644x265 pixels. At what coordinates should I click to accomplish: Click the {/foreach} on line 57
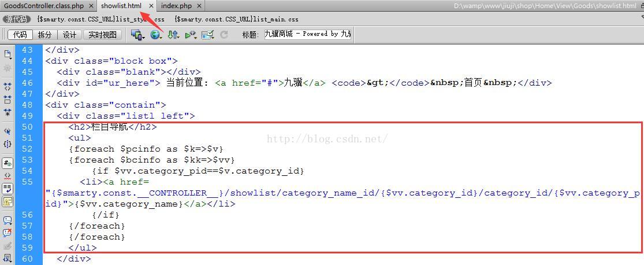(97, 226)
